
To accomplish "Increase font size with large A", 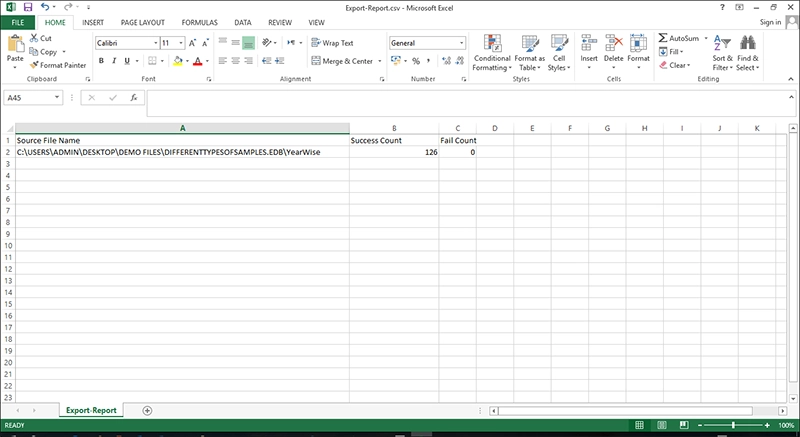I will (x=192, y=43).
